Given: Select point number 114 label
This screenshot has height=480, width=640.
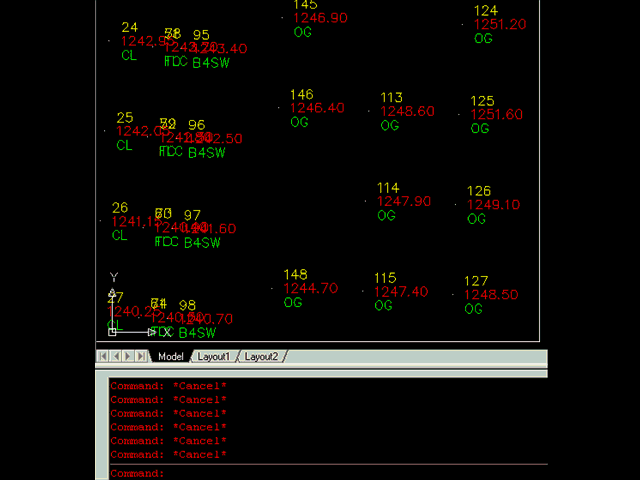Looking at the screenshot, I should pos(388,188).
